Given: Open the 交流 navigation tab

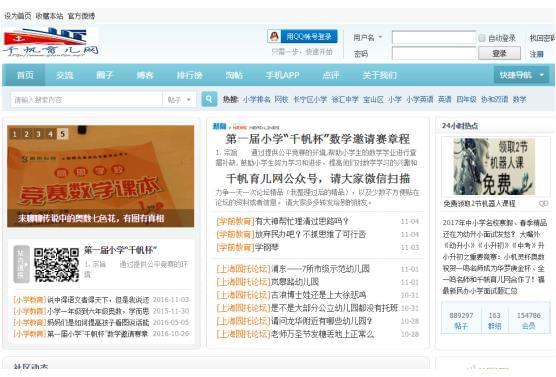Looking at the screenshot, I should tap(65, 75).
